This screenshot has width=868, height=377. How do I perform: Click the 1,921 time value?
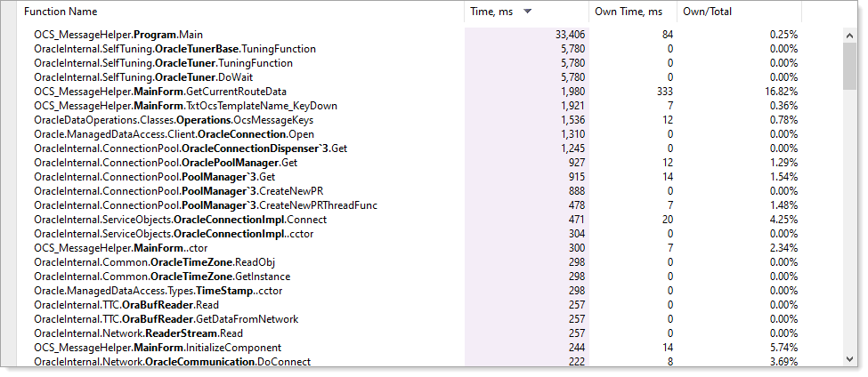[572, 106]
